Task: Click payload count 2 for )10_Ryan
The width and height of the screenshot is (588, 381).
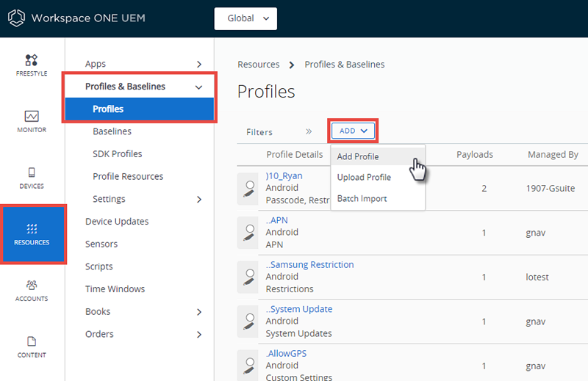Action: point(484,188)
